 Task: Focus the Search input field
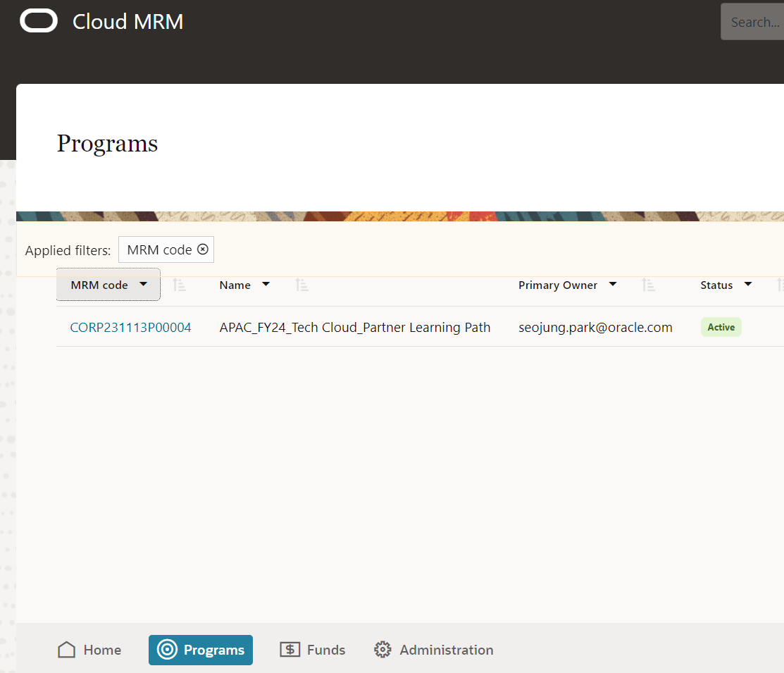click(752, 22)
